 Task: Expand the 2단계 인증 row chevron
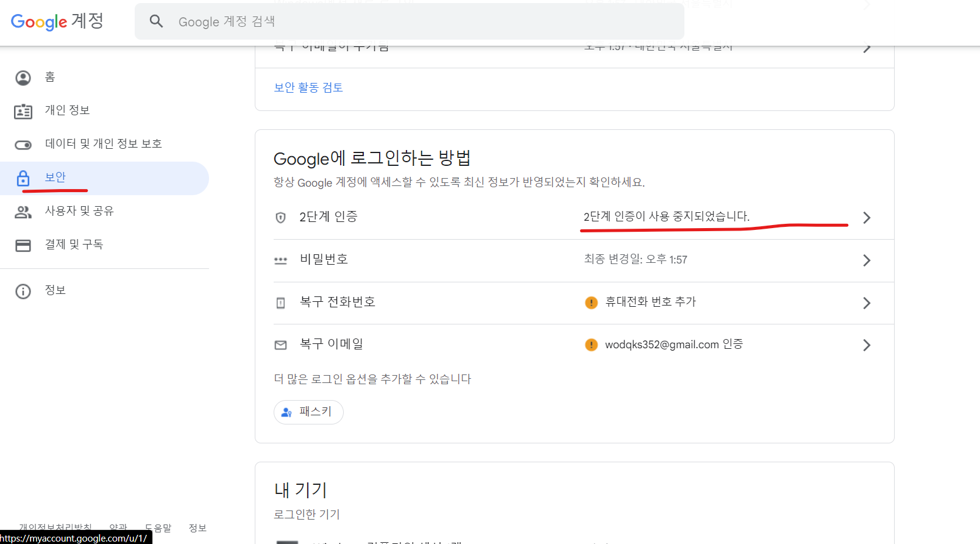pyautogui.click(x=867, y=218)
